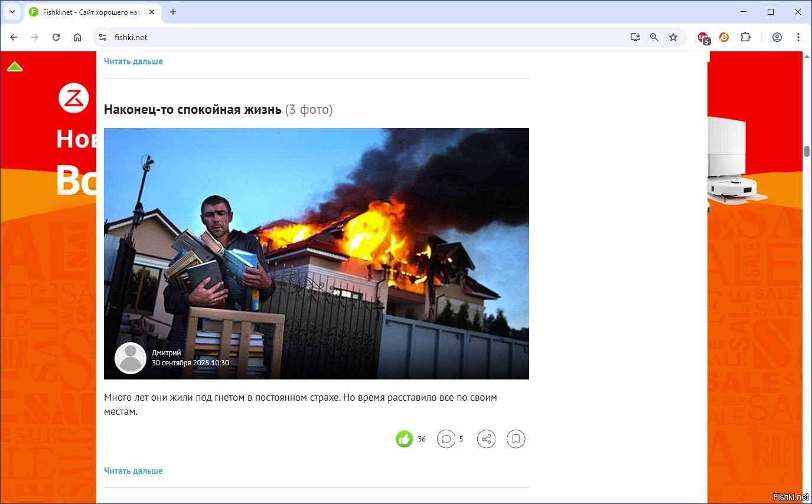812x504 pixels.
Task: Share the post using the share icon
Action: click(486, 439)
